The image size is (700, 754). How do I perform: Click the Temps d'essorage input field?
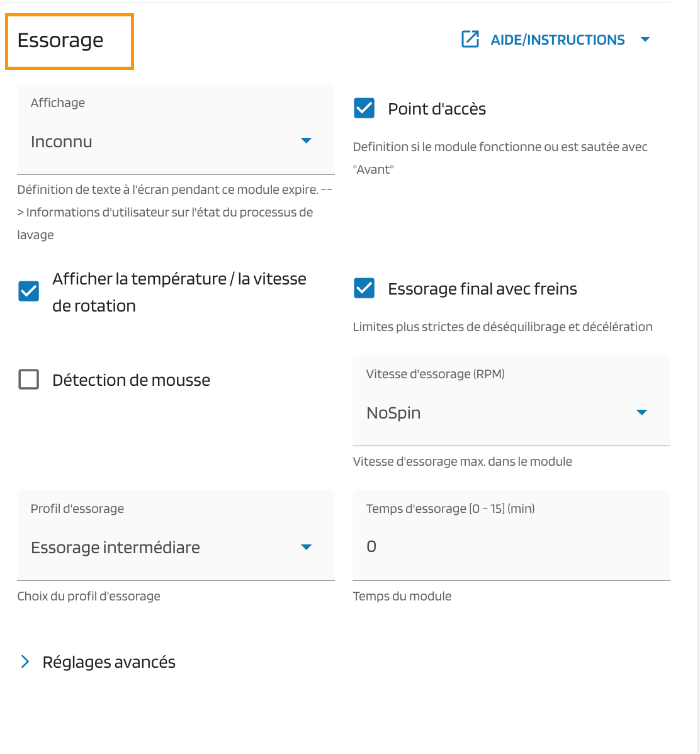coord(510,546)
